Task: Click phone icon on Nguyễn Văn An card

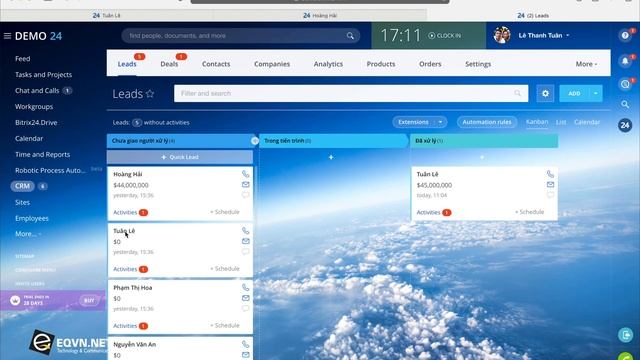Action: point(245,344)
